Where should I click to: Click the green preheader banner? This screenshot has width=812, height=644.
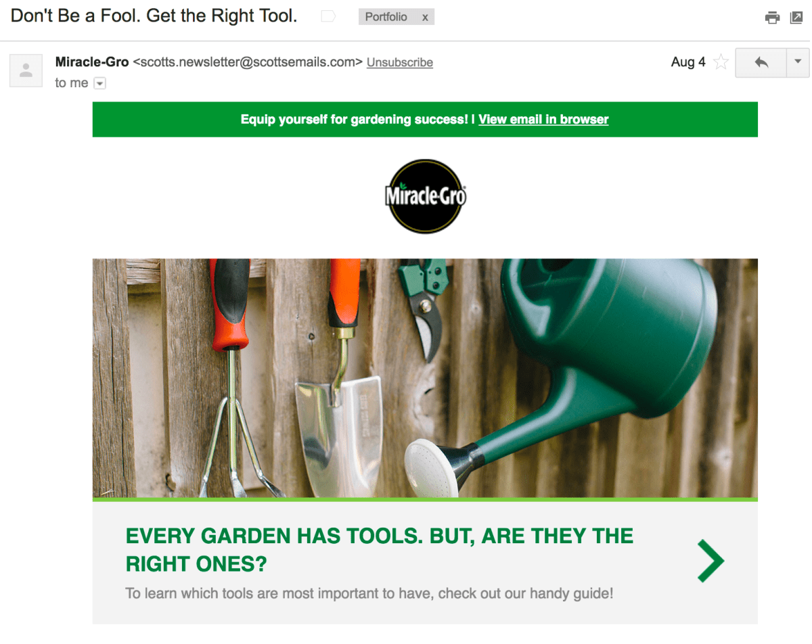pos(425,119)
